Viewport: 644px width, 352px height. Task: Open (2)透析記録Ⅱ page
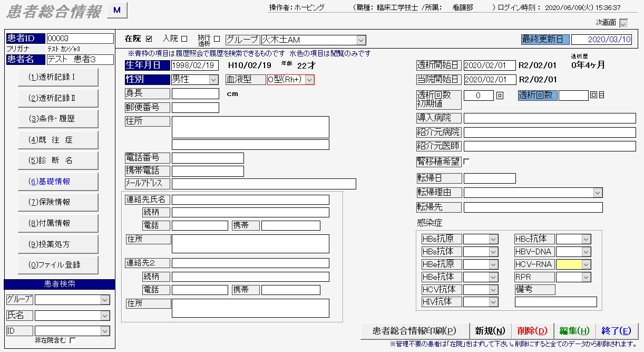pos(58,98)
